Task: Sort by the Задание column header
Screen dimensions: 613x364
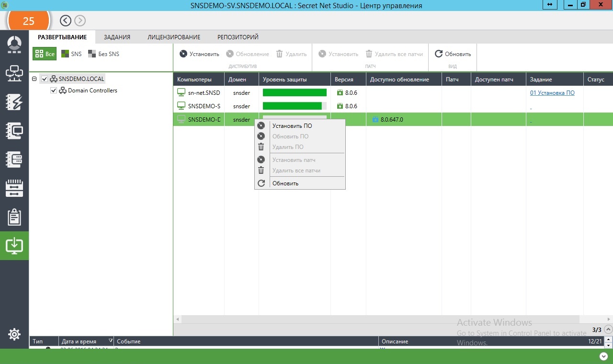Action: 554,80
